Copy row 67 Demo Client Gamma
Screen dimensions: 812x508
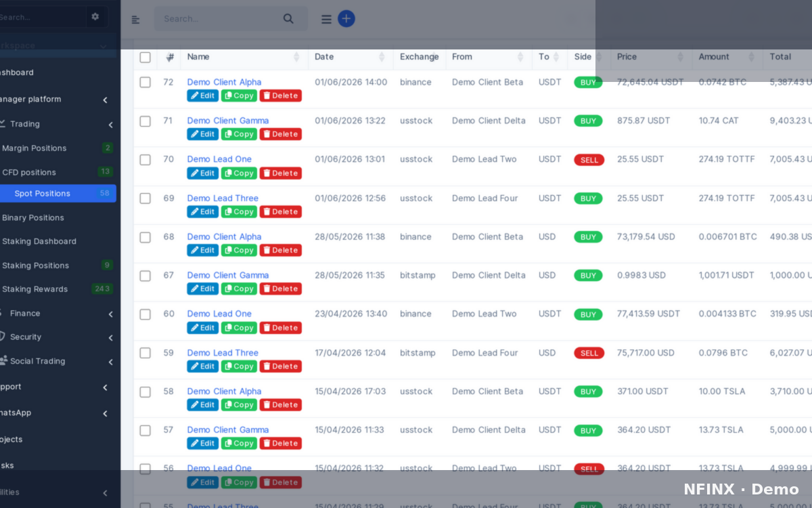click(x=239, y=289)
